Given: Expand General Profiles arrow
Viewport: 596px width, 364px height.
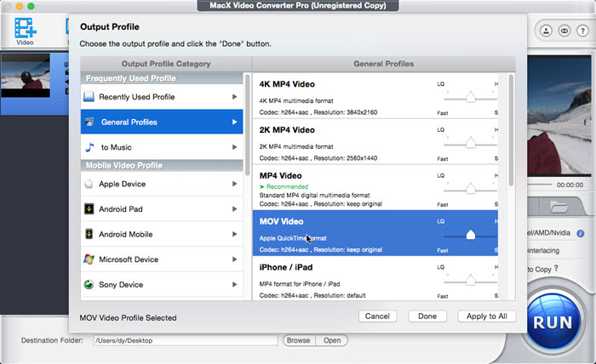Looking at the screenshot, I should tap(234, 122).
